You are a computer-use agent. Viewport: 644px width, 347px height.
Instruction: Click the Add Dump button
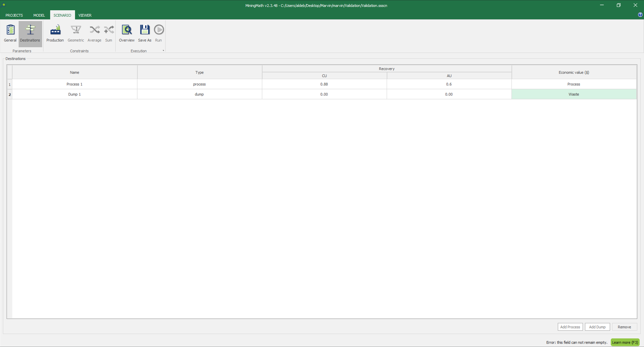[x=597, y=327]
